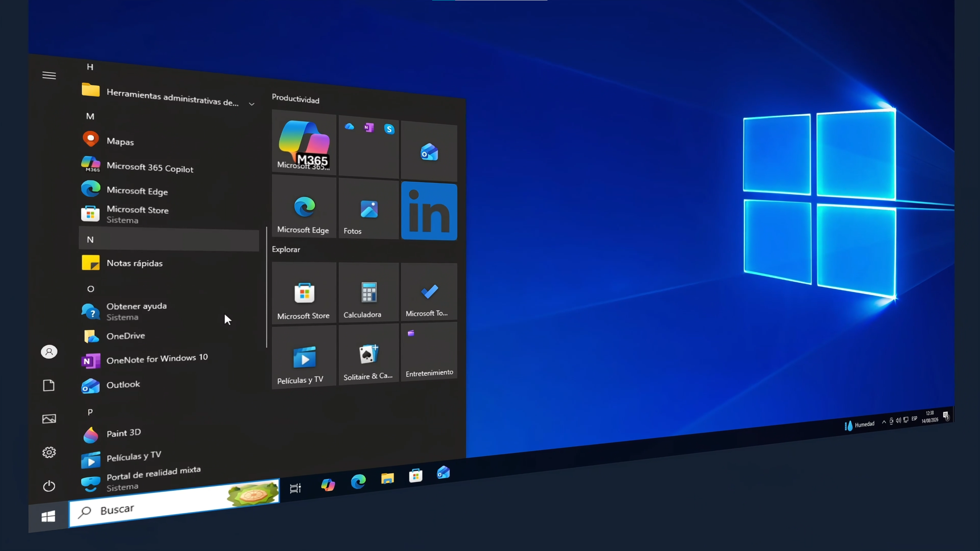The height and width of the screenshot is (551, 980).
Task: Click the Productividad group title
Action: click(296, 99)
